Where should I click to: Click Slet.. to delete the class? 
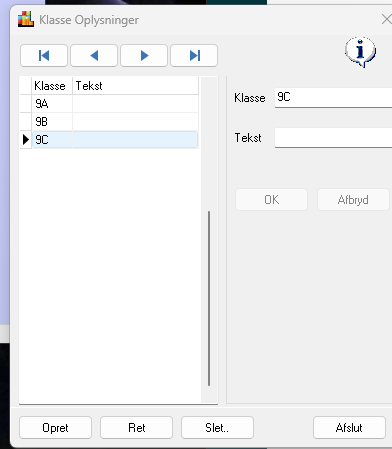[x=217, y=428]
